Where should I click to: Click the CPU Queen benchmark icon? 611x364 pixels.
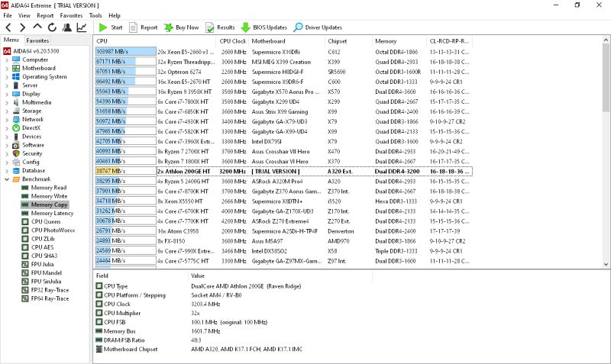25,221
